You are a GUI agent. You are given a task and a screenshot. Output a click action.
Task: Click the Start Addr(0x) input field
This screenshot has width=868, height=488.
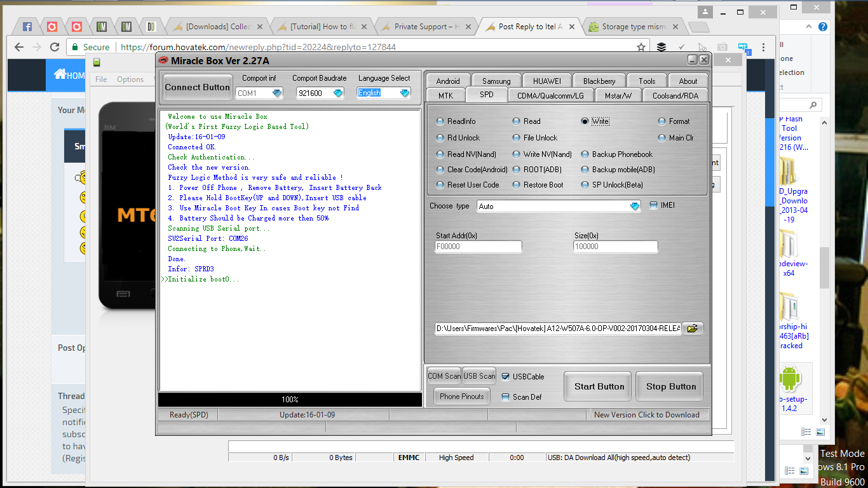click(x=478, y=247)
